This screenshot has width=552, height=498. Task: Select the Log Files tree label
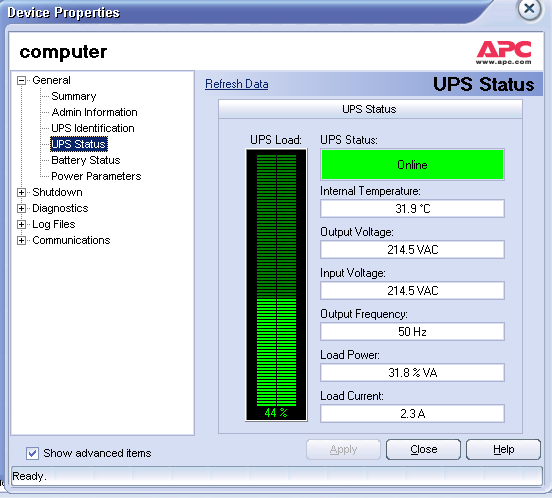tap(54, 224)
